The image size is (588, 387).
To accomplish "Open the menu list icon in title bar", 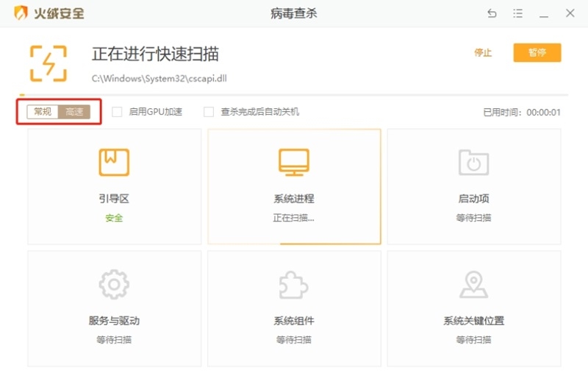I will pyautogui.click(x=517, y=13).
